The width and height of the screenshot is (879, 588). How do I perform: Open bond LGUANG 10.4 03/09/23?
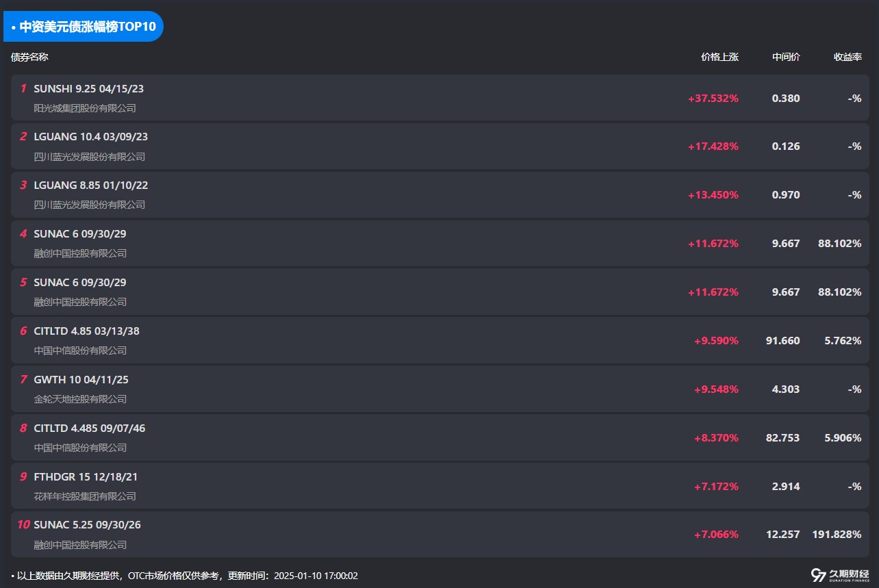91,137
